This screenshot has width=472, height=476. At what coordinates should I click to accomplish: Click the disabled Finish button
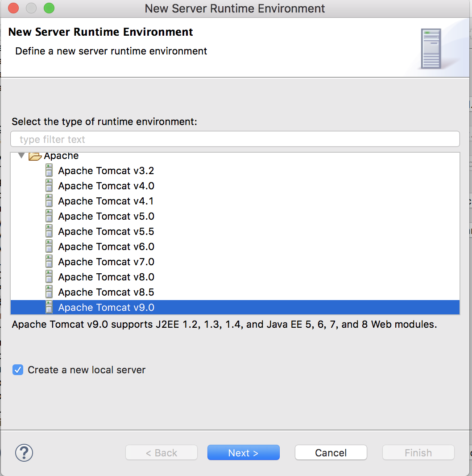[418, 453]
